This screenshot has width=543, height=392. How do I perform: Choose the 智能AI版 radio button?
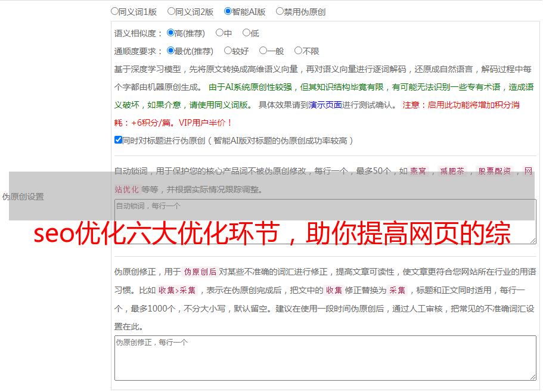(228, 11)
